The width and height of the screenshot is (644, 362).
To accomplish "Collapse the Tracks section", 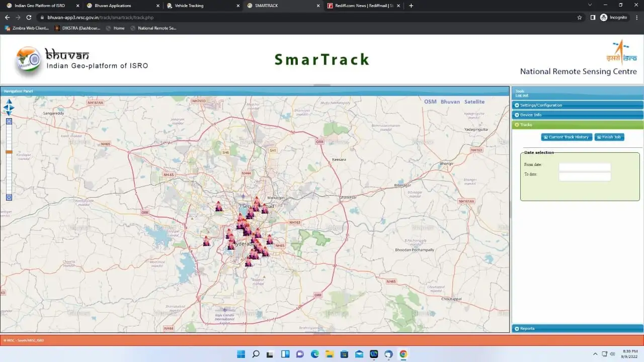I will click(578, 125).
